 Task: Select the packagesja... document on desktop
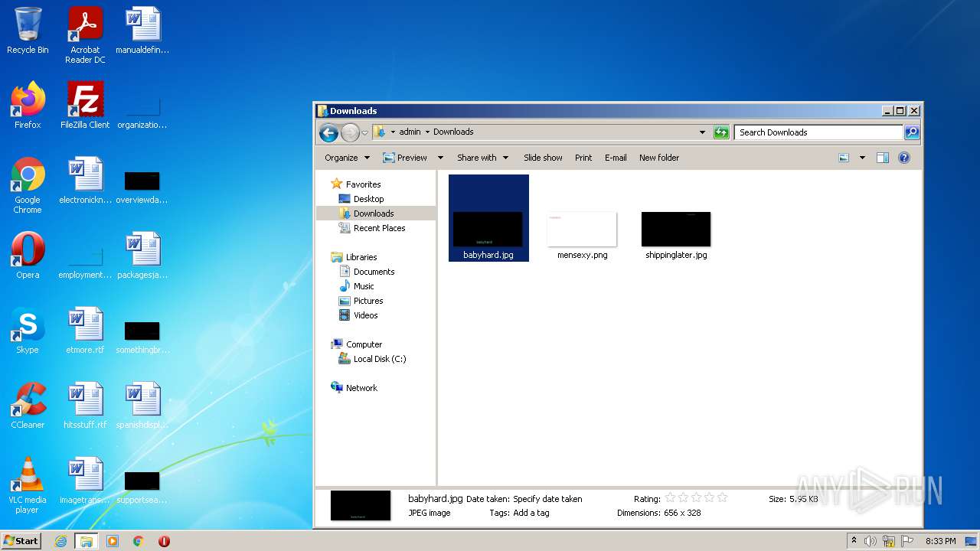point(142,256)
